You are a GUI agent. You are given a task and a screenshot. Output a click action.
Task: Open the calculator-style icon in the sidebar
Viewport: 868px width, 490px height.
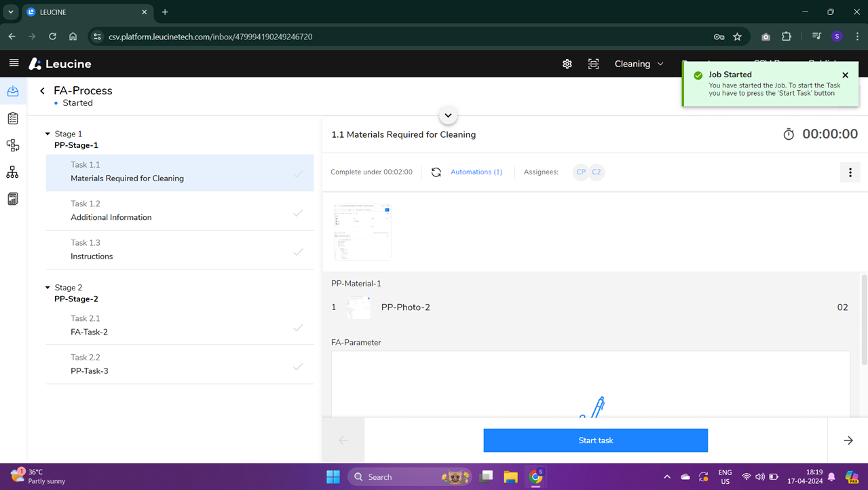click(13, 199)
